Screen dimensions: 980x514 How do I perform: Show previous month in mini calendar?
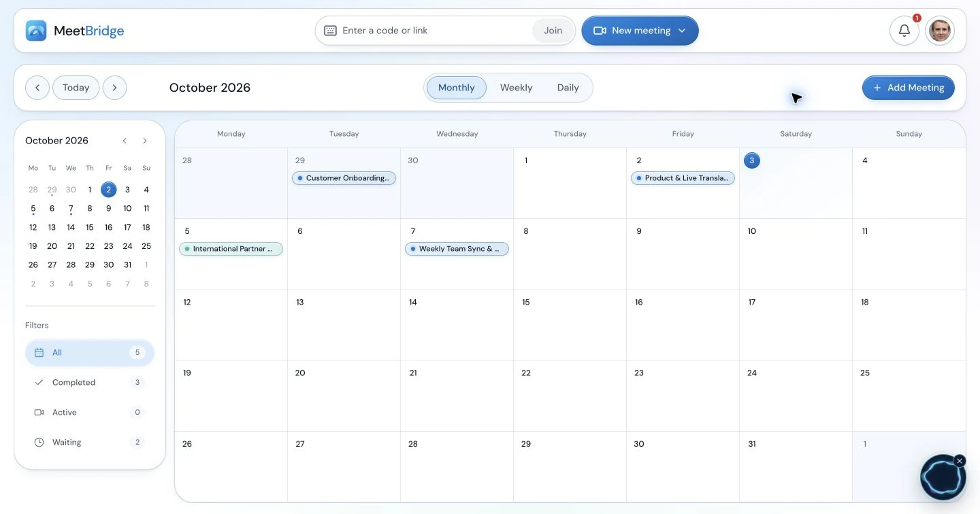tap(125, 141)
